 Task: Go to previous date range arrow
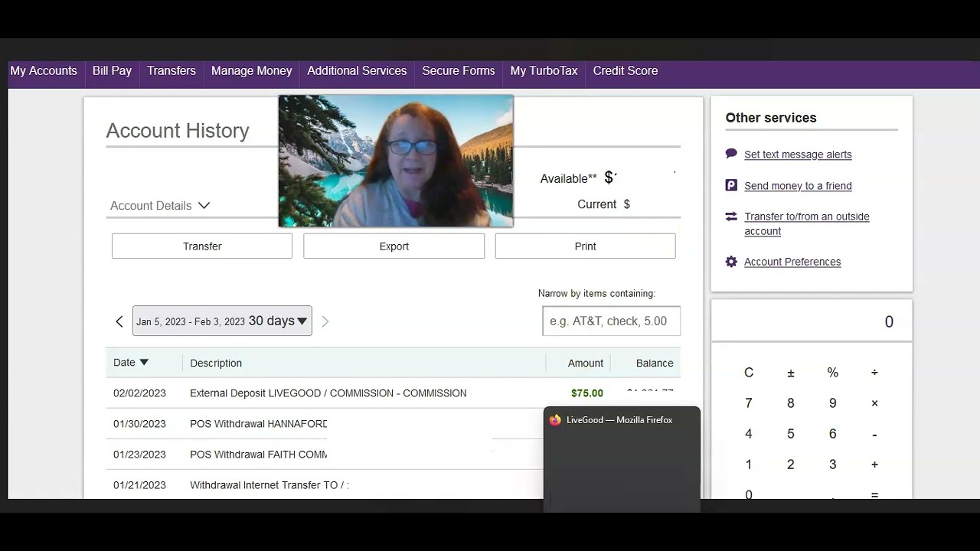pos(119,321)
